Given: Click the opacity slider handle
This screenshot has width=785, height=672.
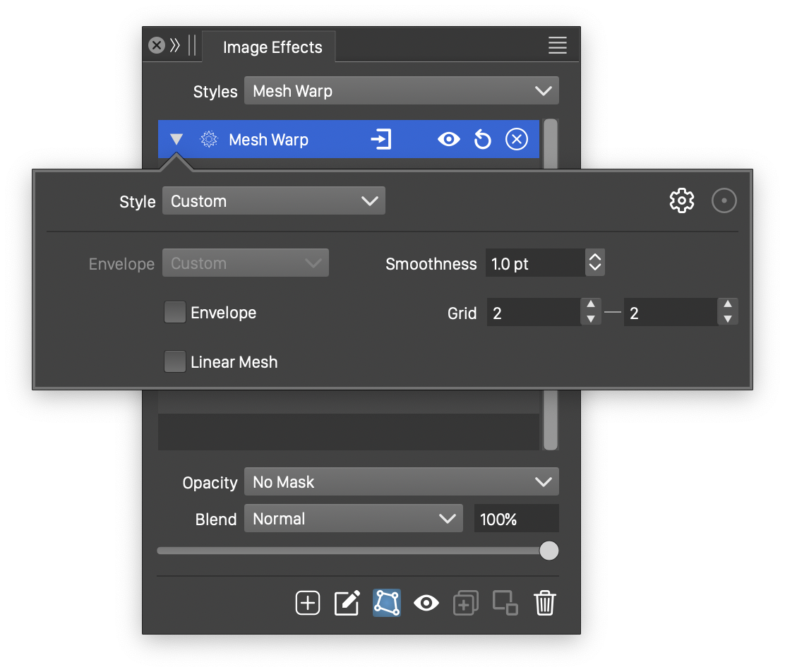Looking at the screenshot, I should click(x=549, y=551).
